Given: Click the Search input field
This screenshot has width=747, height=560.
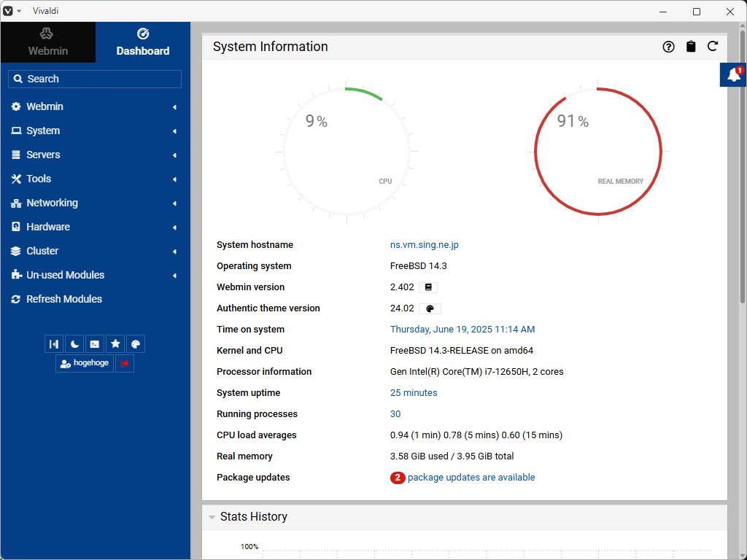Looking at the screenshot, I should (x=95, y=79).
